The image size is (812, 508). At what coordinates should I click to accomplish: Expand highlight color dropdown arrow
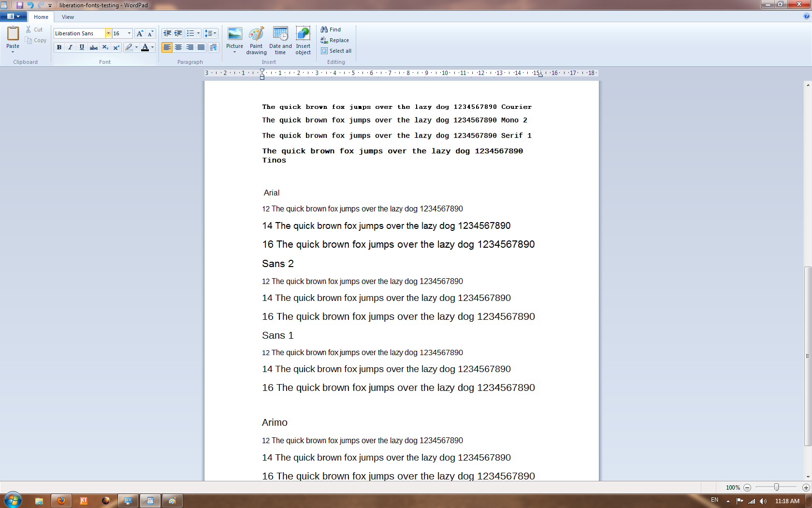pos(136,47)
